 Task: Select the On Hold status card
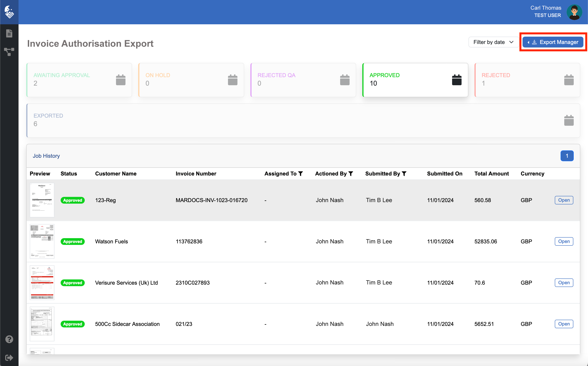click(x=191, y=80)
